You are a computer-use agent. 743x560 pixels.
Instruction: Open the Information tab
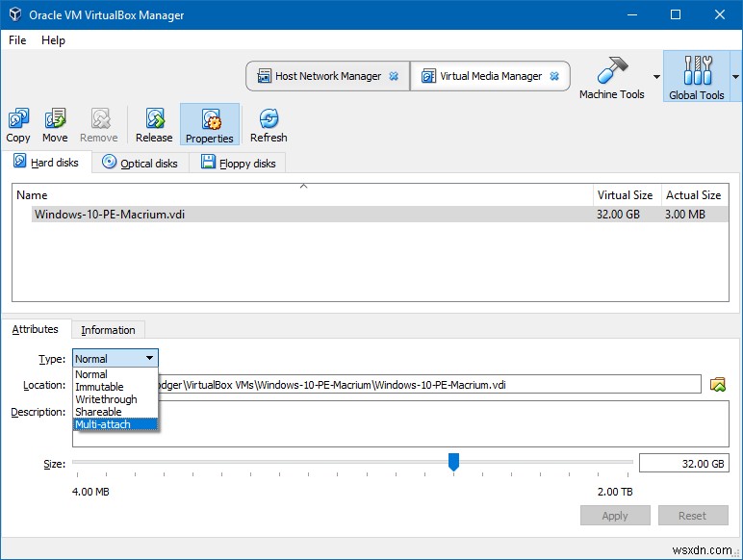click(x=108, y=330)
